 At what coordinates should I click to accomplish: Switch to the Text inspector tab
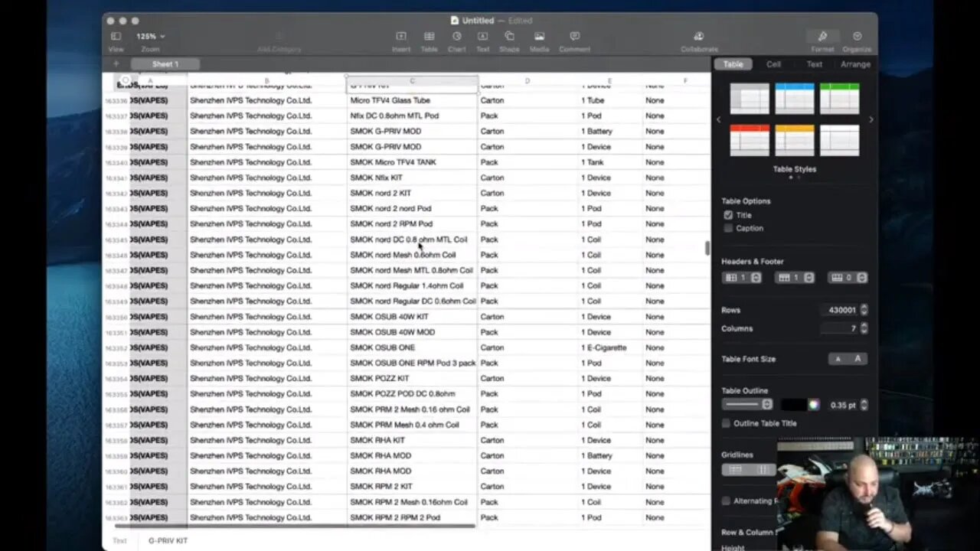pyautogui.click(x=815, y=64)
